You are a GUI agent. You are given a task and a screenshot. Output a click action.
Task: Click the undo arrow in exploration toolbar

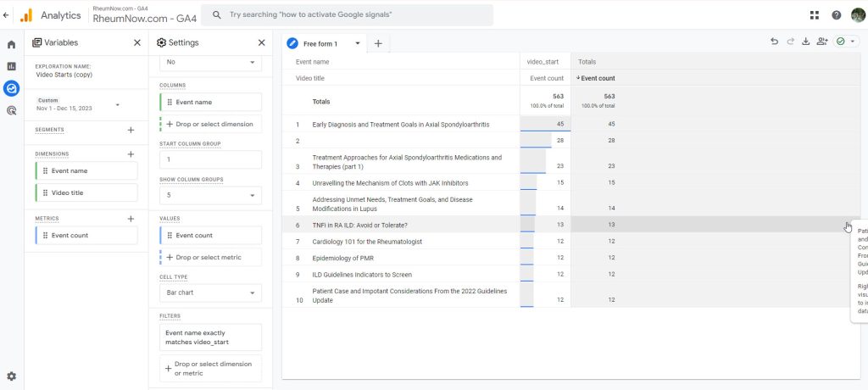point(774,42)
